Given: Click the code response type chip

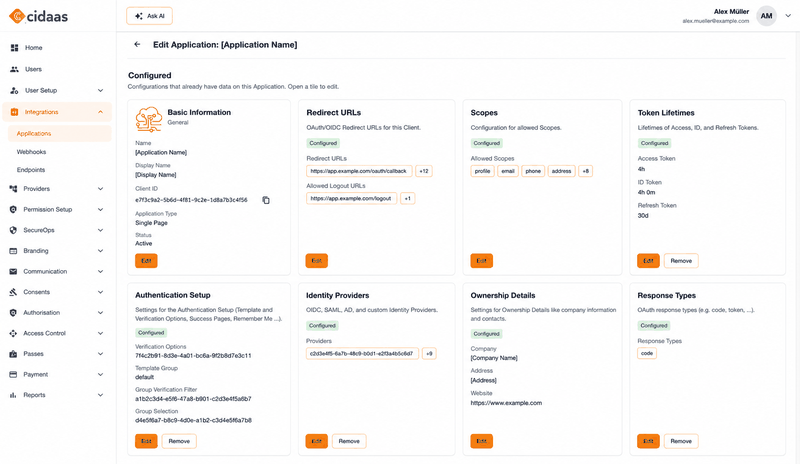Looking at the screenshot, I should click(646, 353).
